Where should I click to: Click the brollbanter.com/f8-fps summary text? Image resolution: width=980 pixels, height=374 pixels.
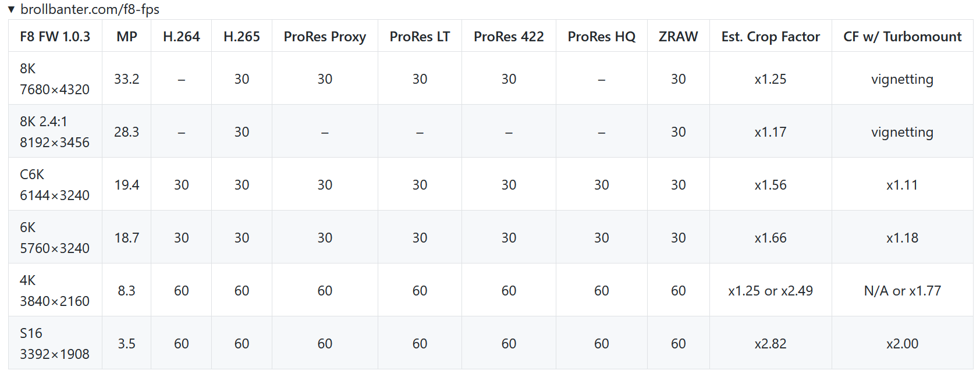click(x=90, y=9)
